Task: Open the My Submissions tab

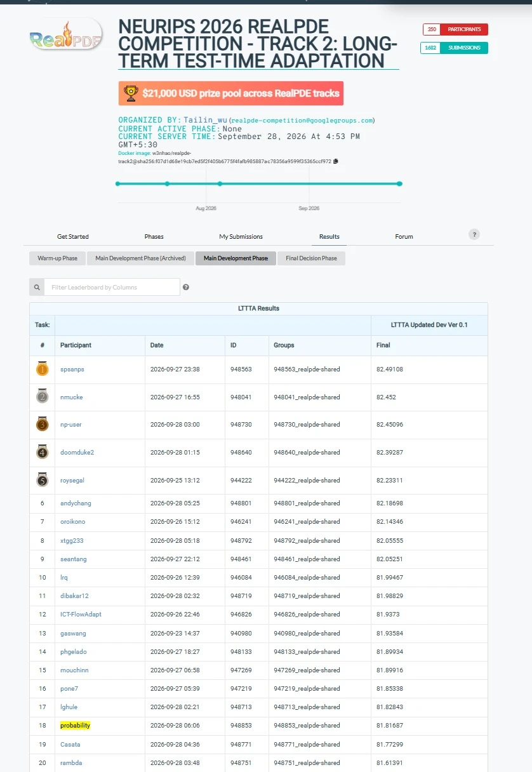Action: click(x=241, y=237)
